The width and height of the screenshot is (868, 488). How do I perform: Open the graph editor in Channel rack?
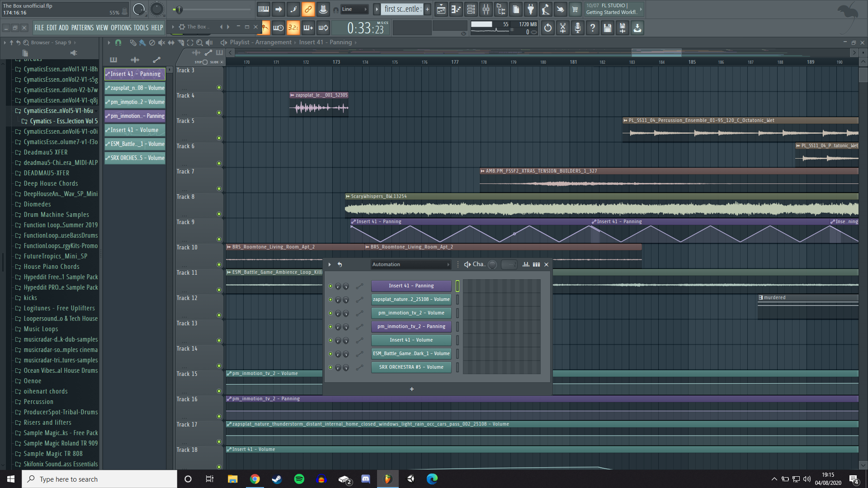click(x=526, y=264)
